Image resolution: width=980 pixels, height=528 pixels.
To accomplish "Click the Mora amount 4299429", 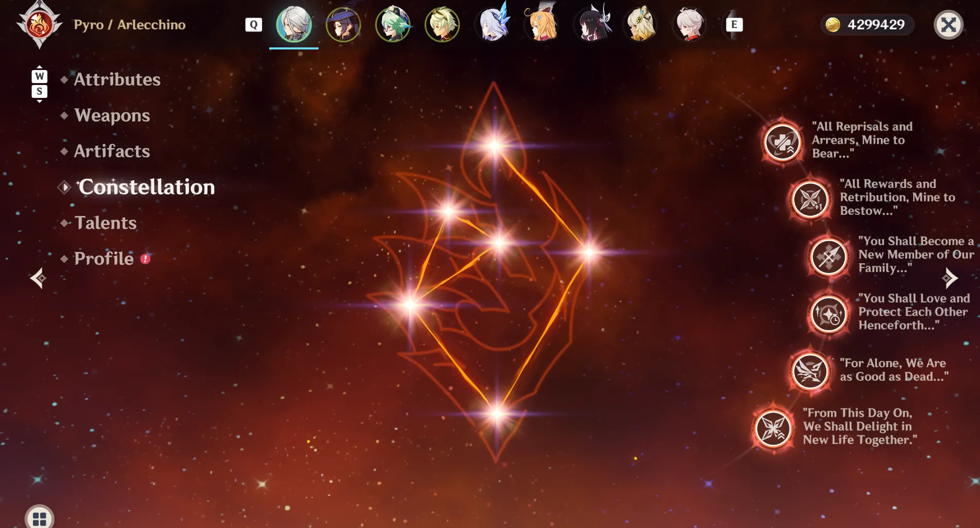I will click(876, 25).
